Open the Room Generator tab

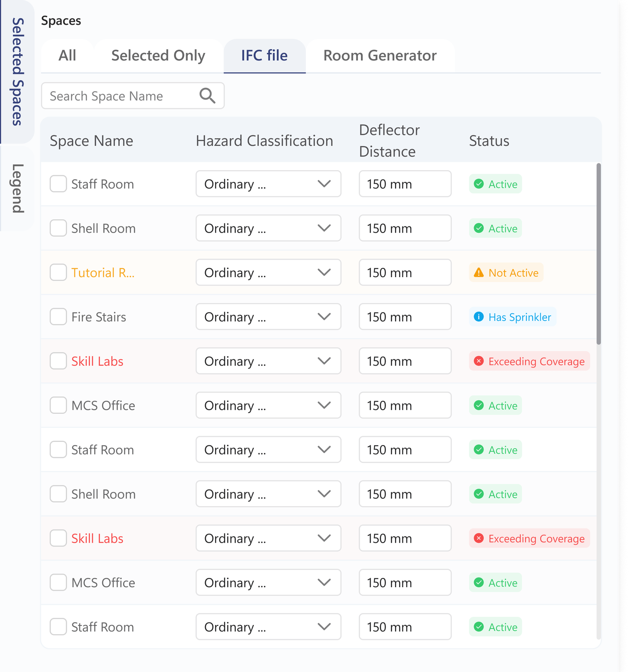coord(380,56)
